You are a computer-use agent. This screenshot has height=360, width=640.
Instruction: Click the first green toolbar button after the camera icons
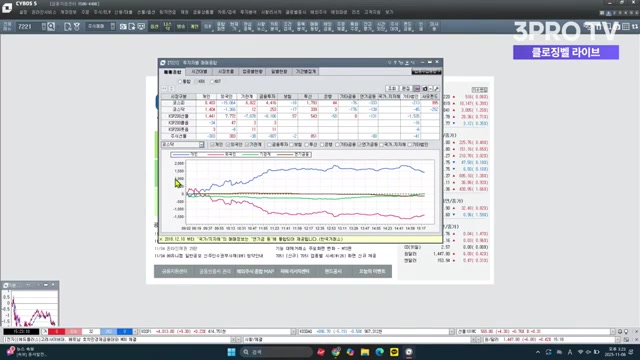(154, 27)
